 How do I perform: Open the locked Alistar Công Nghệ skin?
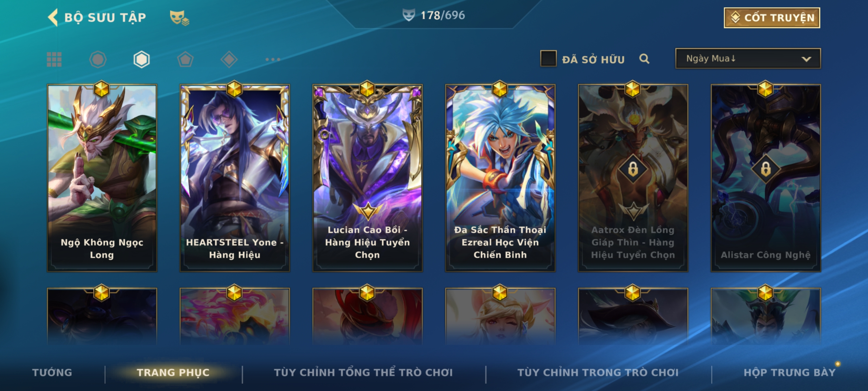766,178
